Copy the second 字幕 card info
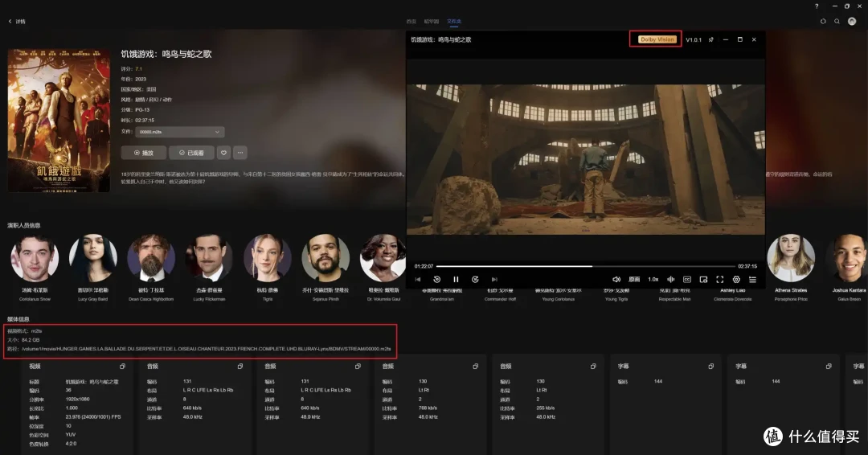This screenshot has width=868, height=455. [x=829, y=367]
